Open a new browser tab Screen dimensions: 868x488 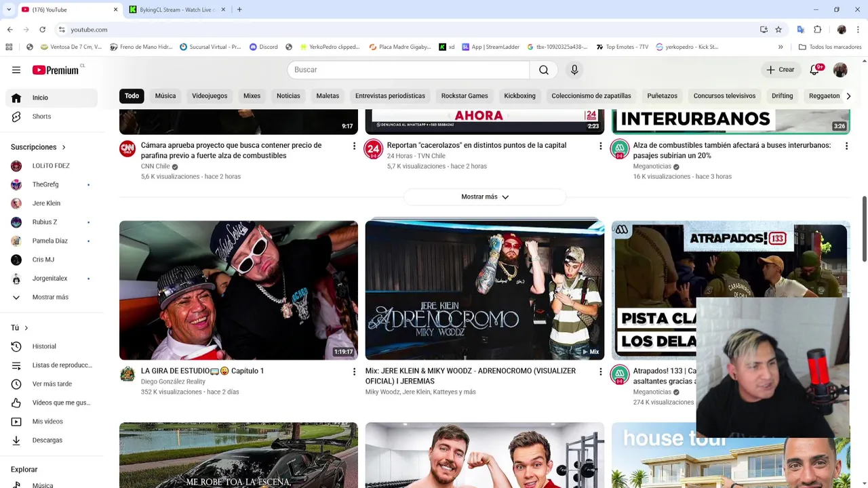pos(239,9)
